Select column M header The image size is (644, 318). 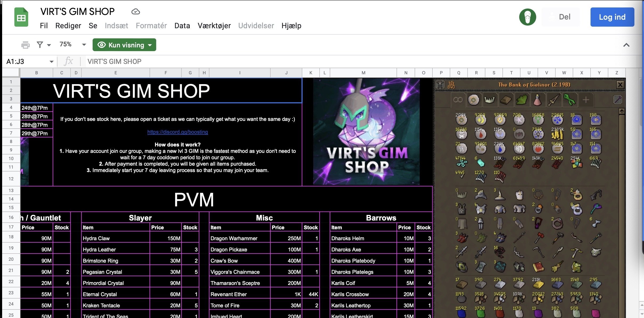(x=363, y=73)
